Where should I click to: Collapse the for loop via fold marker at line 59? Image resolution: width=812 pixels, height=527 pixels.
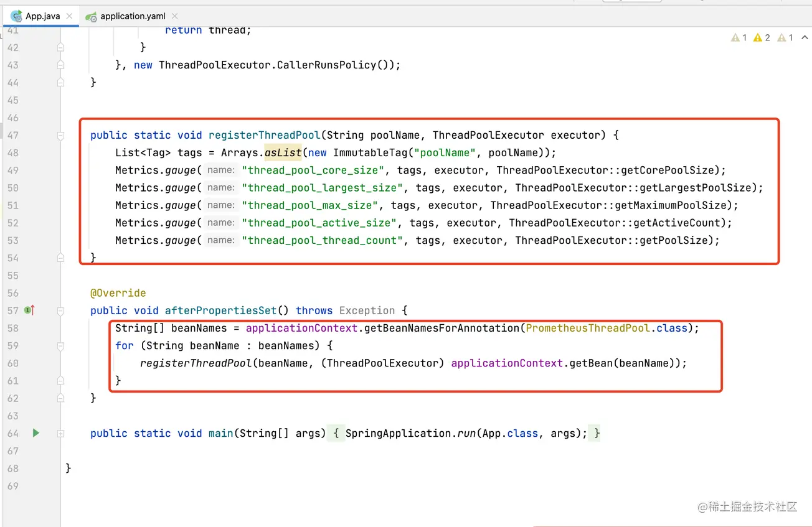(60, 345)
